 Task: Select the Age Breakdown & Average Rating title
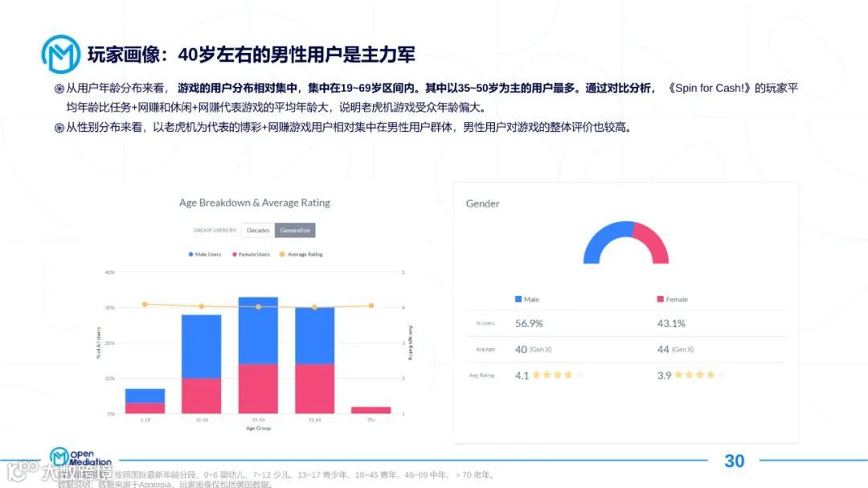click(252, 202)
